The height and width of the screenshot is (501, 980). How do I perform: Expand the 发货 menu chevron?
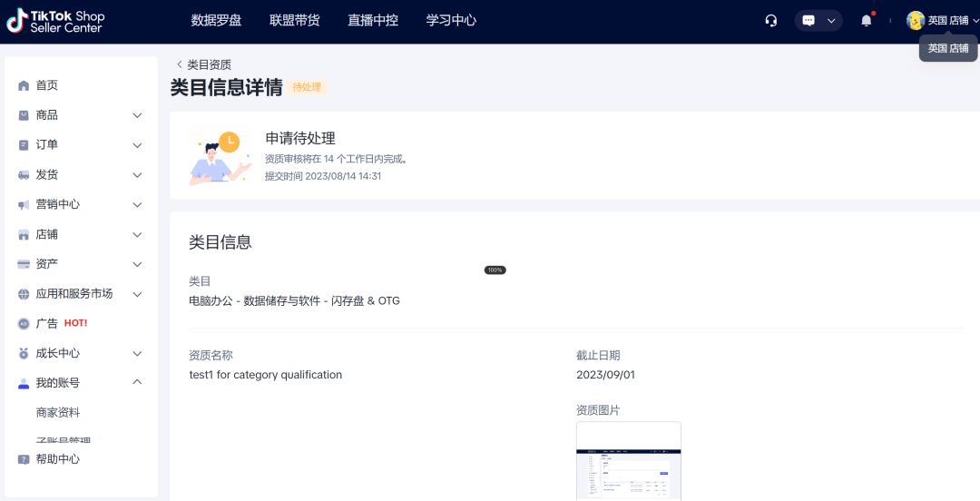(138, 175)
